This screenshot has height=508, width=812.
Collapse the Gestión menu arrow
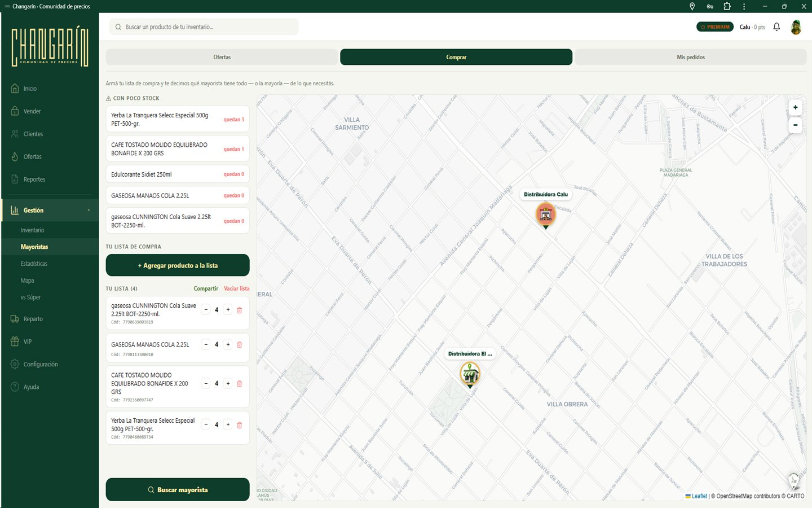point(89,210)
